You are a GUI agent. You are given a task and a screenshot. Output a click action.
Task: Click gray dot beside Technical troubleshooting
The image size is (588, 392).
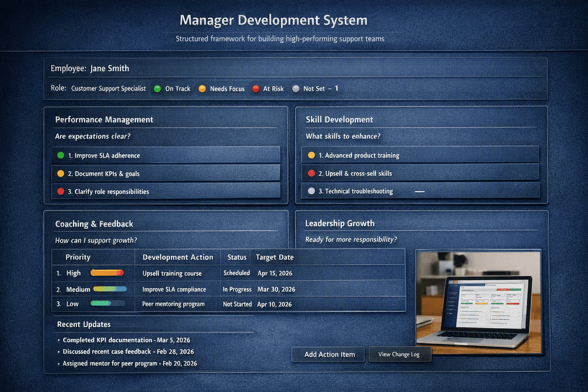tap(311, 191)
